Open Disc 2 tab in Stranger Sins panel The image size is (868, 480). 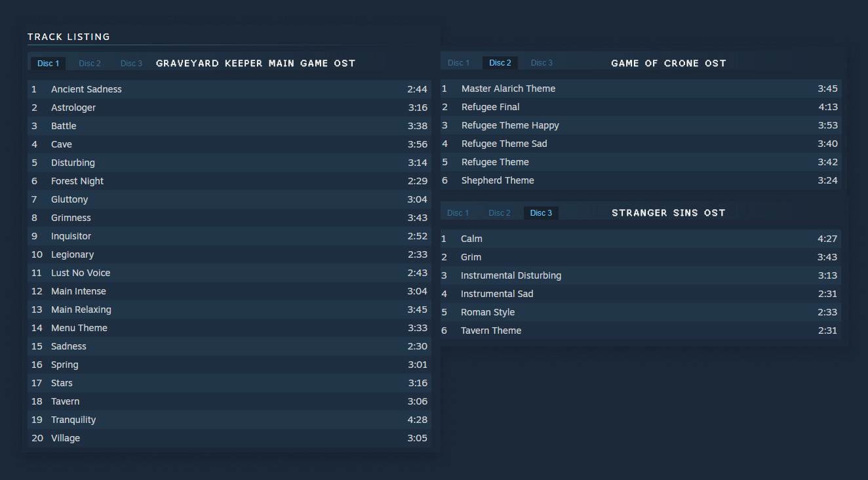[499, 213]
